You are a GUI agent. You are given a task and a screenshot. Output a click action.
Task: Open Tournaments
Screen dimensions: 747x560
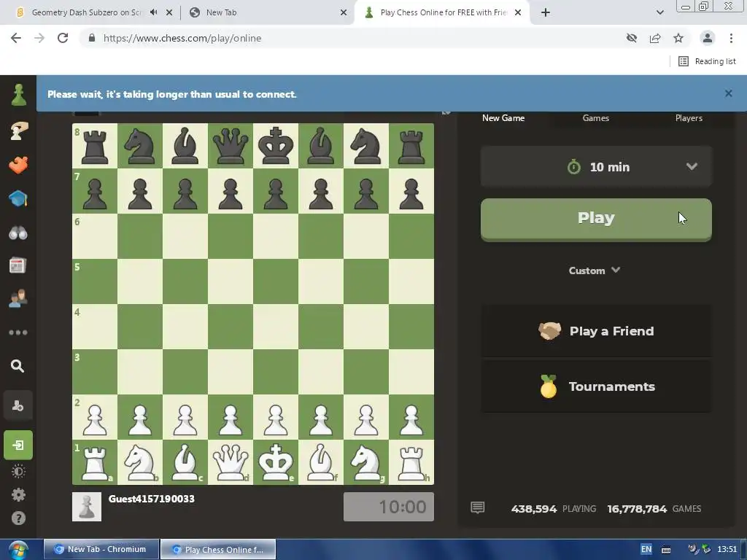tap(596, 386)
